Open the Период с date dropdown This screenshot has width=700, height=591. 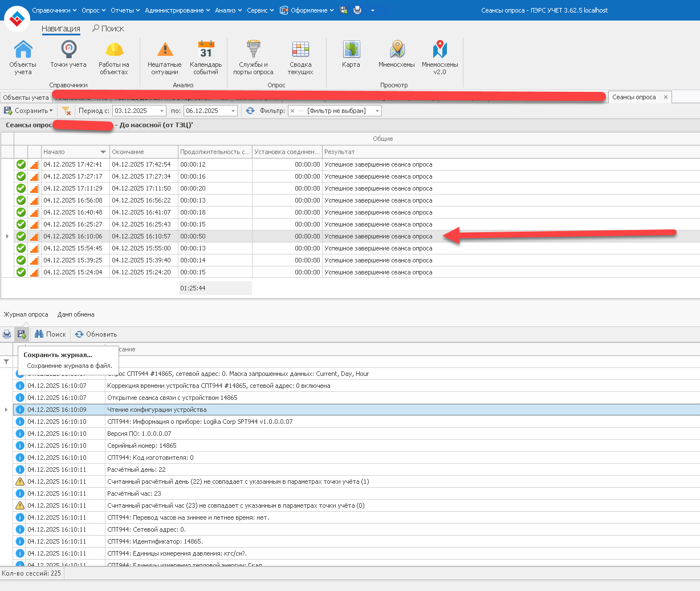pos(162,111)
